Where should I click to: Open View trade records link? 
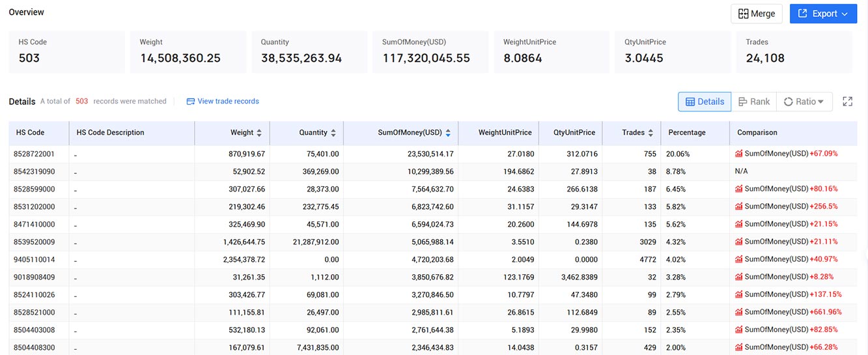tap(223, 102)
